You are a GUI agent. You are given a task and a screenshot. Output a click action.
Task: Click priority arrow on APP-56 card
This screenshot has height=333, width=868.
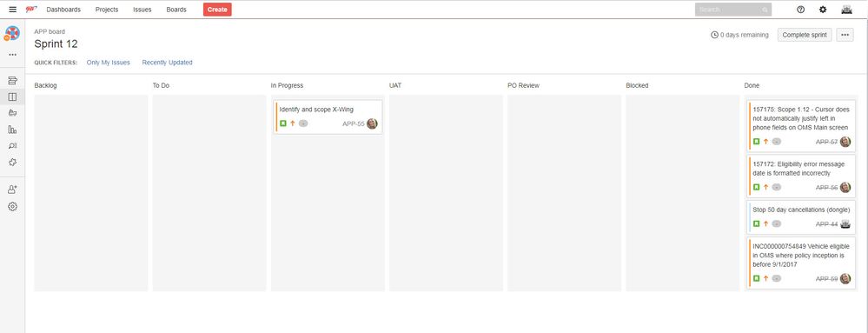point(766,187)
